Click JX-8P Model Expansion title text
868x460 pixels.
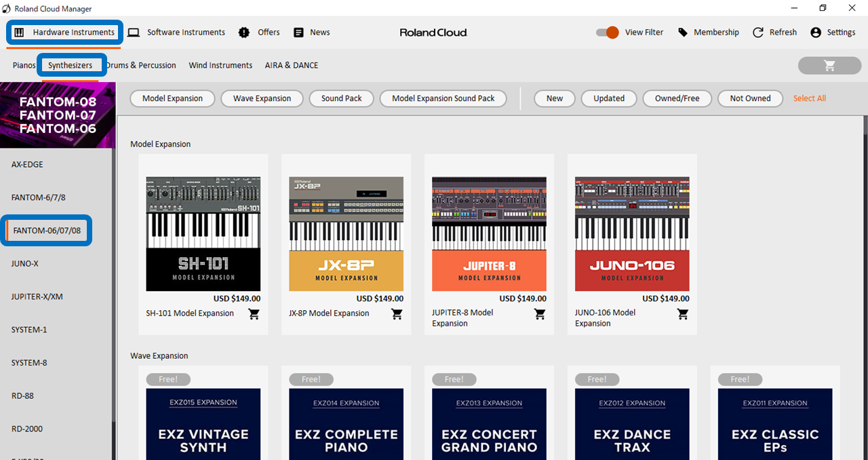329,313
